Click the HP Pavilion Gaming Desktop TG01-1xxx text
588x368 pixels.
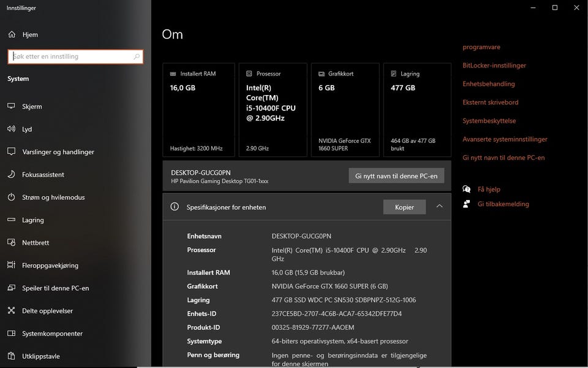(220, 181)
